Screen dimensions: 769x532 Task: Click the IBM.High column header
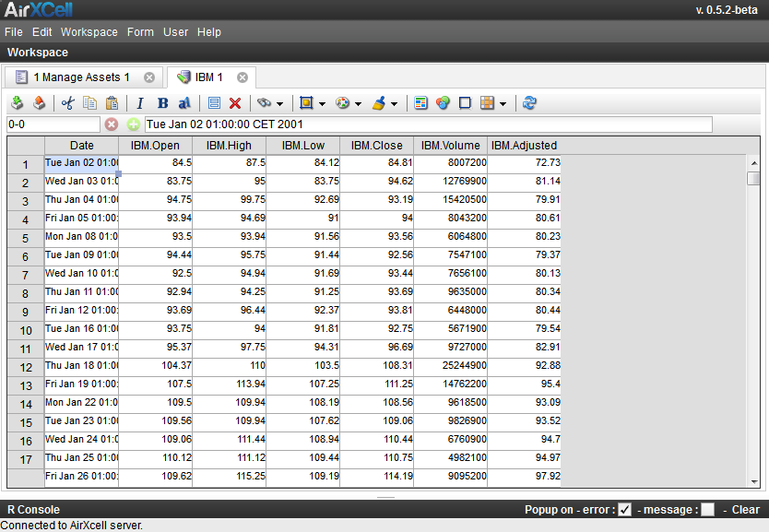[x=229, y=146]
